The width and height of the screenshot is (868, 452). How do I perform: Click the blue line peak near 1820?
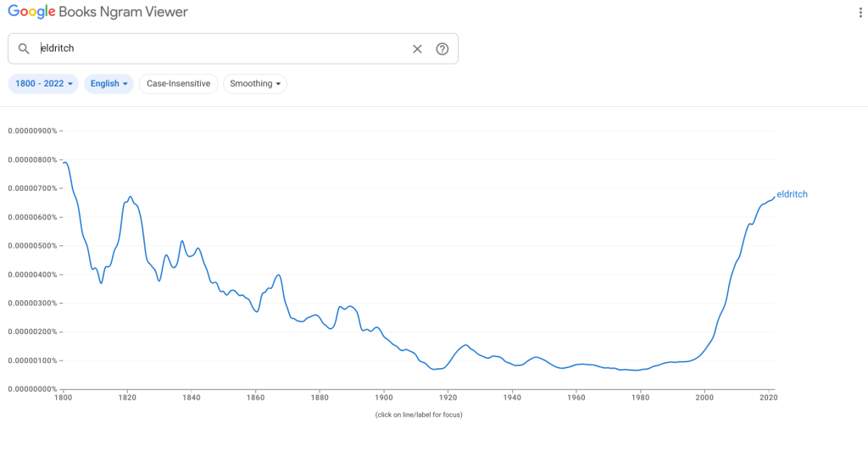click(x=130, y=197)
